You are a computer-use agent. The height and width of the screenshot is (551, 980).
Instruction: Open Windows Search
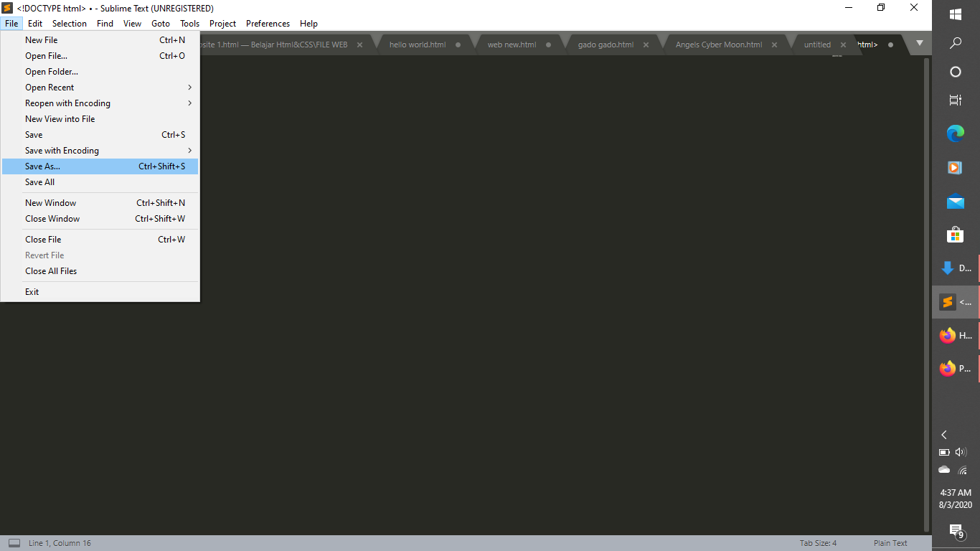coord(955,43)
